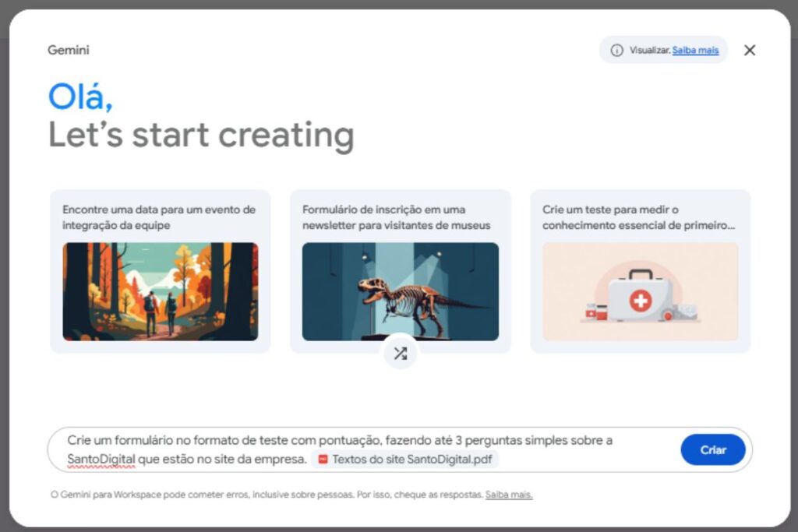
Task: Click the Gemini title at the top left
Action: coord(69,50)
